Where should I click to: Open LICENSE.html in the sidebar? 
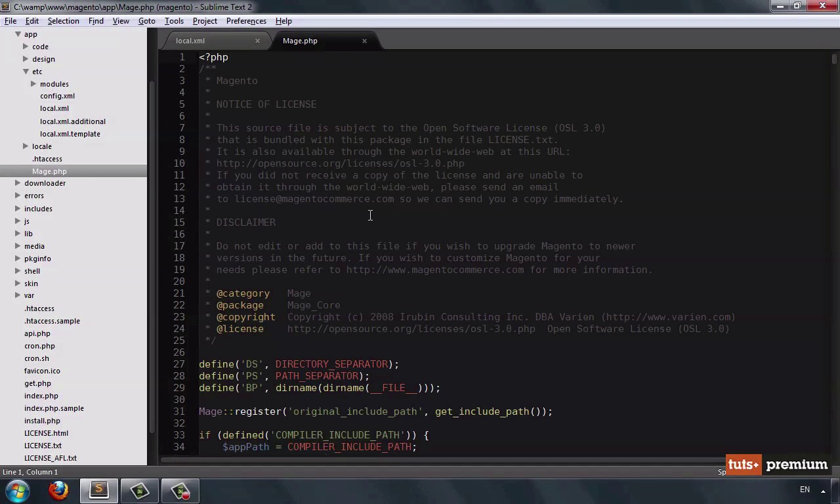click(x=46, y=433)
